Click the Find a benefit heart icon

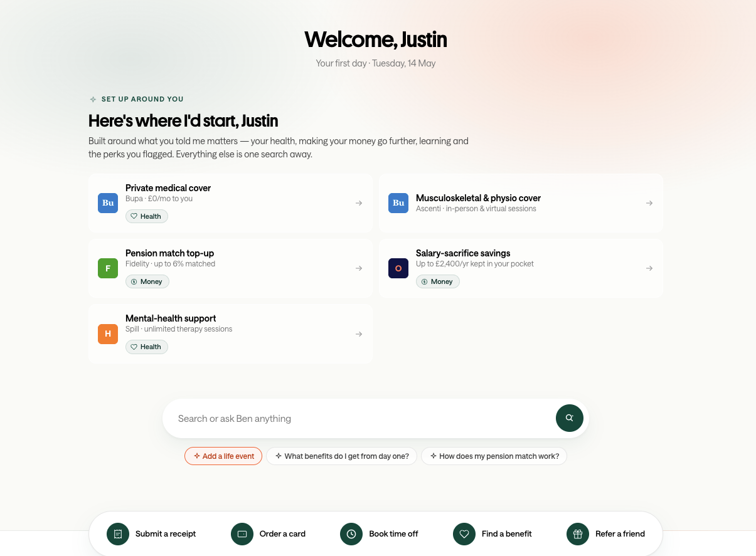tap(464, 534)
